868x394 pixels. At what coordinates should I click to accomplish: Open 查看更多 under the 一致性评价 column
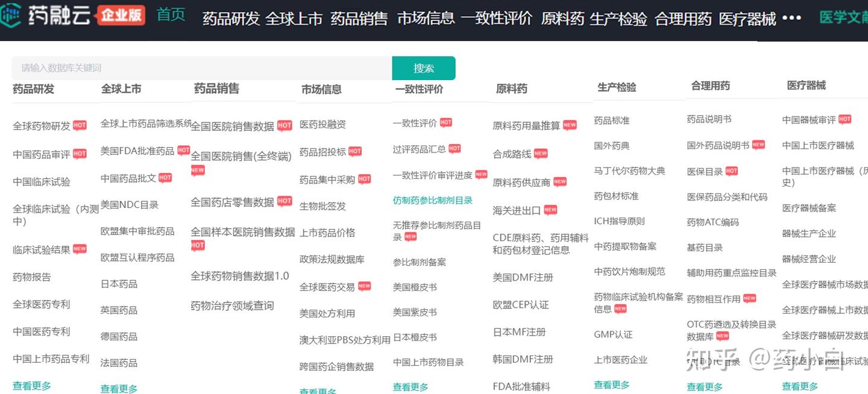coord(410,387)
